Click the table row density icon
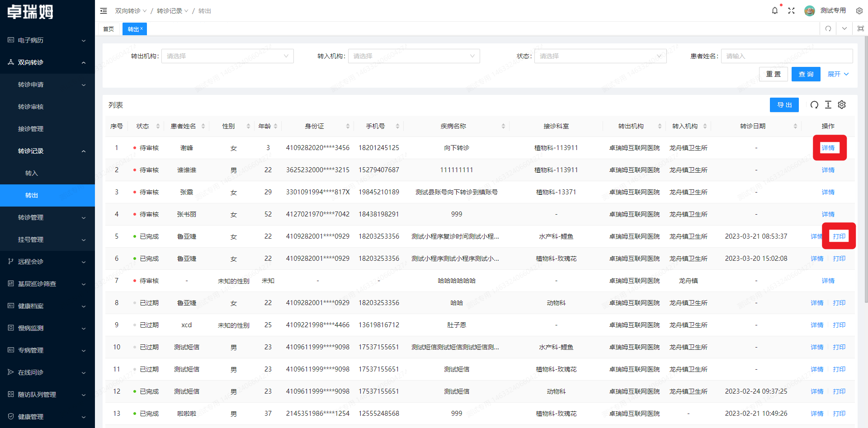Viewport: 868px width, 428px height. click(x=828, y=105)
